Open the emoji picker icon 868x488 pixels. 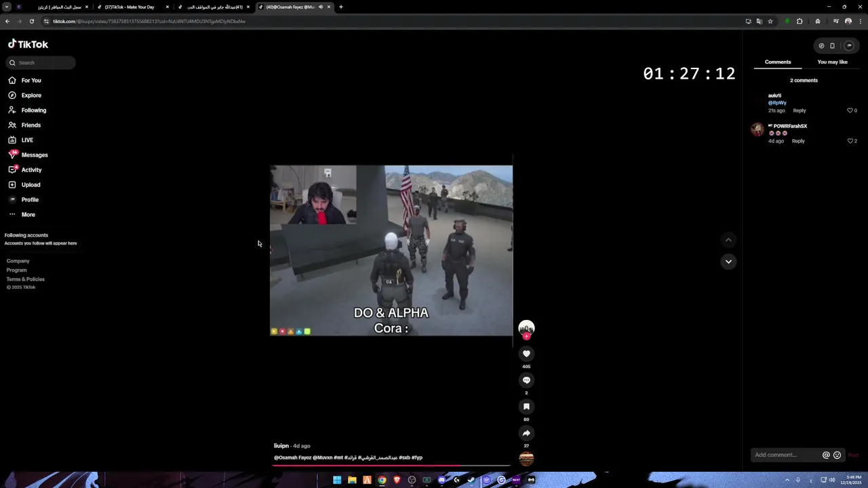(837, 455)
